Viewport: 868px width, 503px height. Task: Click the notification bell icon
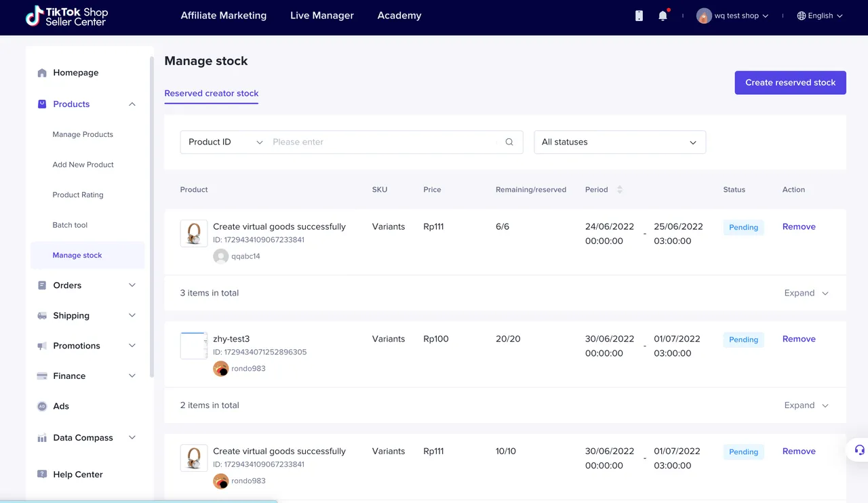point(663,16)
